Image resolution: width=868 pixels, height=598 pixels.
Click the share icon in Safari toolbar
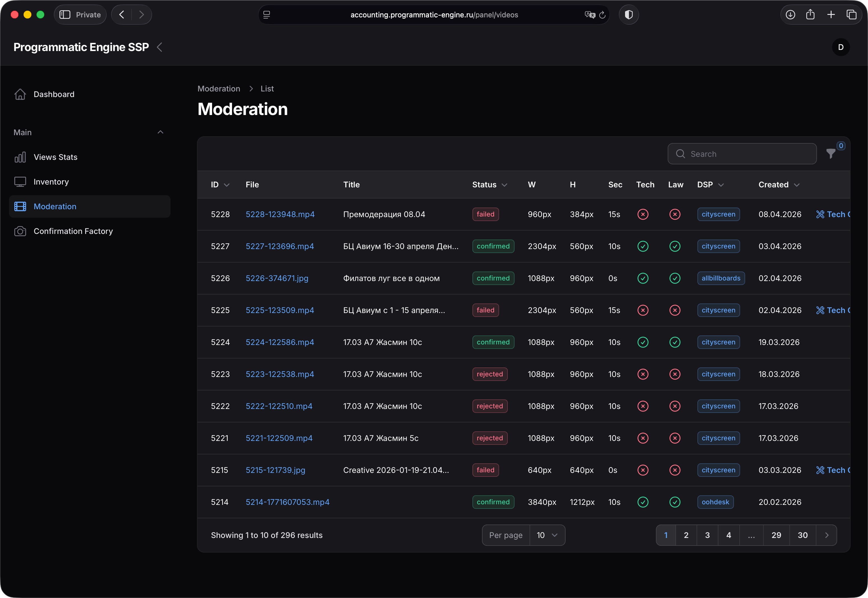click(810, 15)
